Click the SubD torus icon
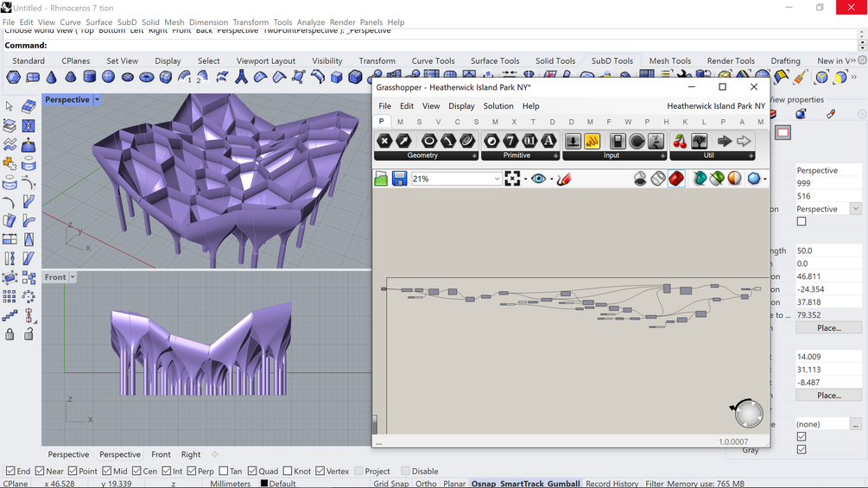 click(146, 78)
